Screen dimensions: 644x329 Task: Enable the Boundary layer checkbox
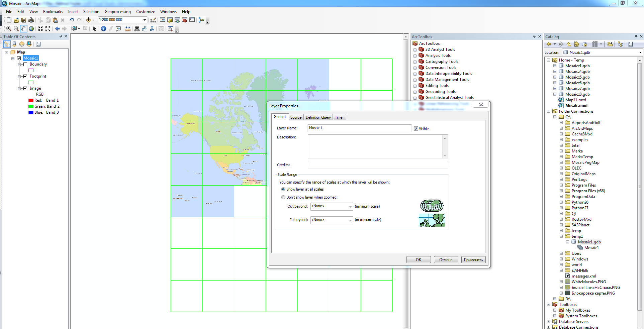25,64
